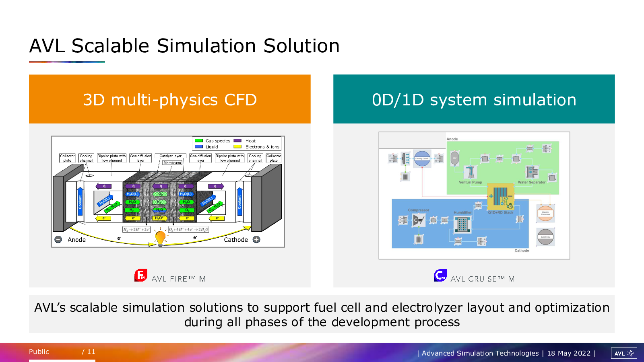This screenshot has width=644, height=362.
Task: Click the 0D/1D system simulation teal header
Action: pos(474,99)
